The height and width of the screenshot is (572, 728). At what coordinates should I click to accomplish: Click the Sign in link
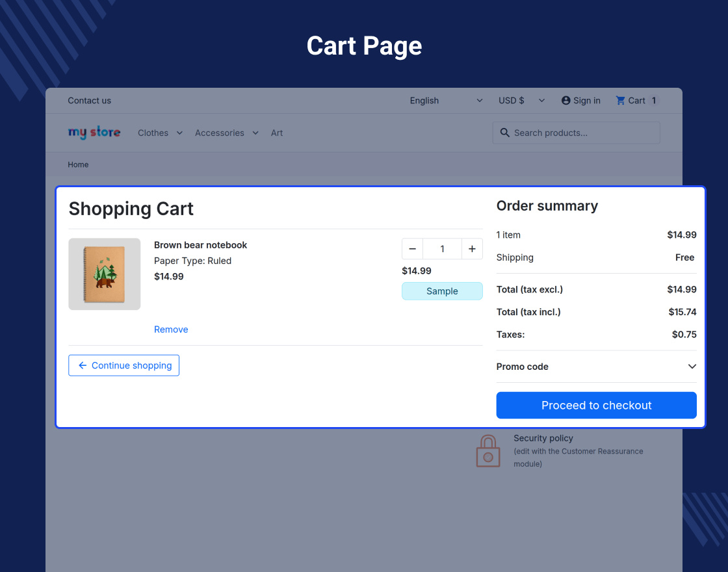coord(587,100)
